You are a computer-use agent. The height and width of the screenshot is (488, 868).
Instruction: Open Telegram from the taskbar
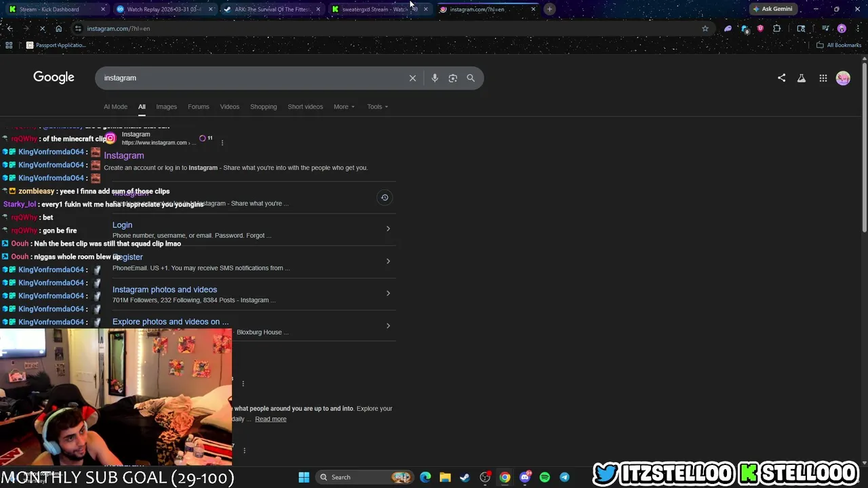[x=564, y=477]
